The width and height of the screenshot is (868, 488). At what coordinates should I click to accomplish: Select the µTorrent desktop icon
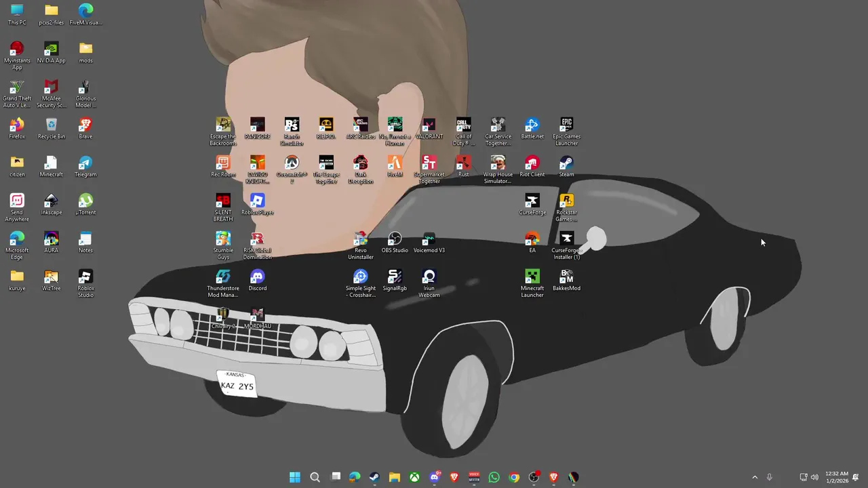pyautogui.click(x=85, y=204)
